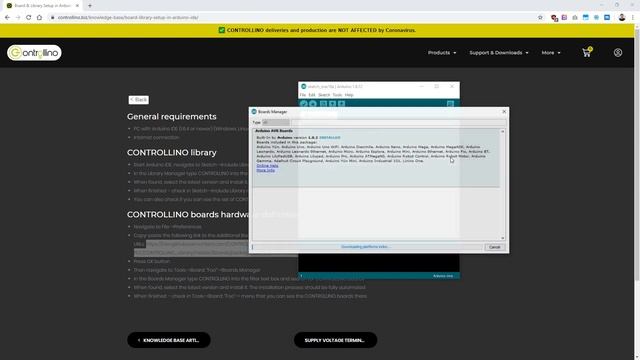The width and height of the screenshot is (640, 360).
Task: Click the Downloading platform index progress bar
Action: point(367,247)
